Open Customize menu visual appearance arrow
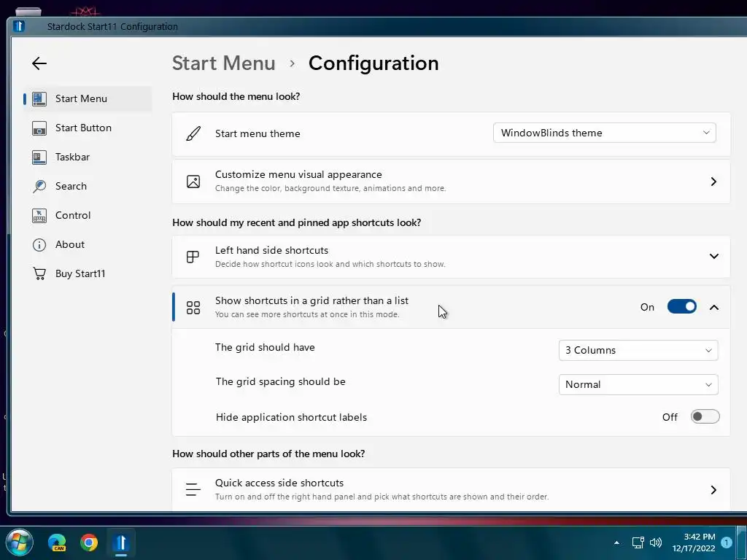 click(x=713, y=182)
